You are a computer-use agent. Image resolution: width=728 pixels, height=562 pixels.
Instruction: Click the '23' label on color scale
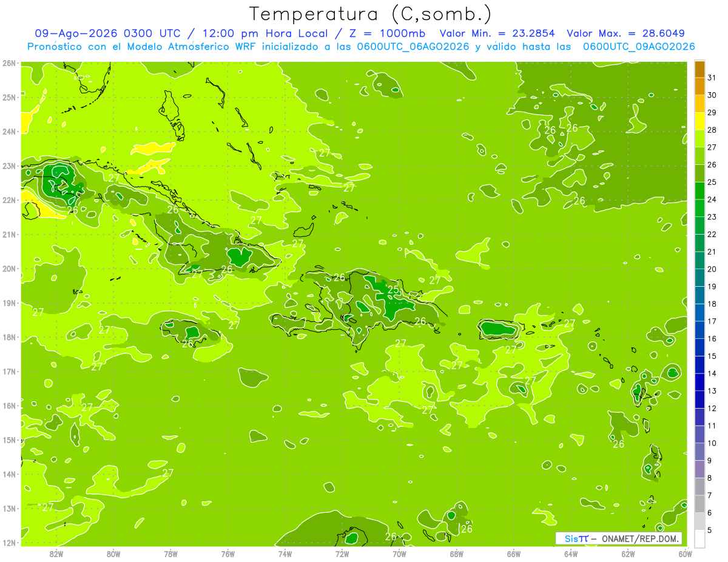point(712,217)
